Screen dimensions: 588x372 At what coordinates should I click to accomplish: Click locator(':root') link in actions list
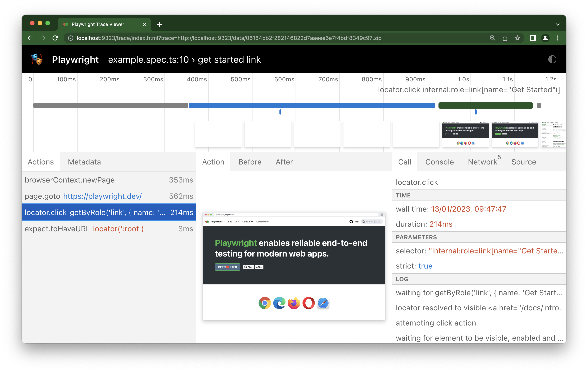click(118, 229)
